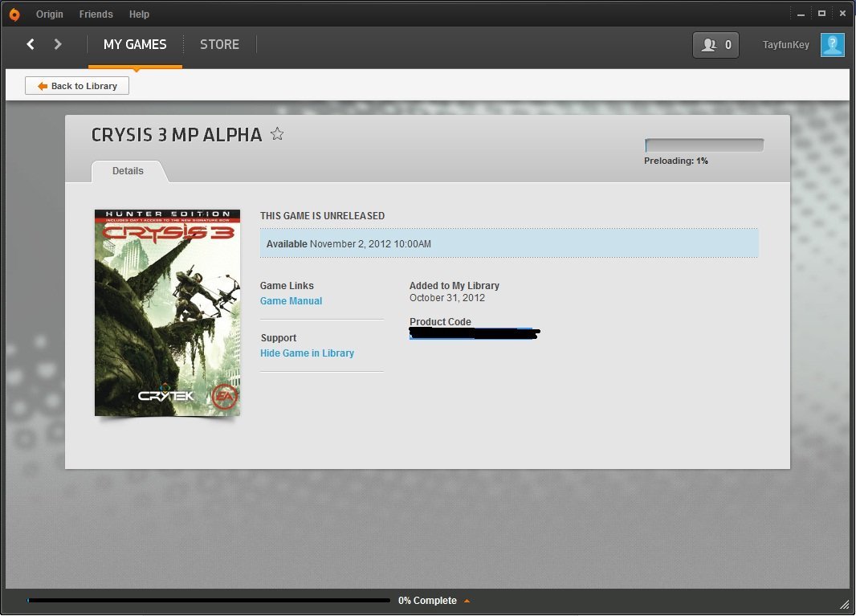Viewport: 856px width, 616px height.
Task: Click Hide Game in Library link
Action: [307, 353]
